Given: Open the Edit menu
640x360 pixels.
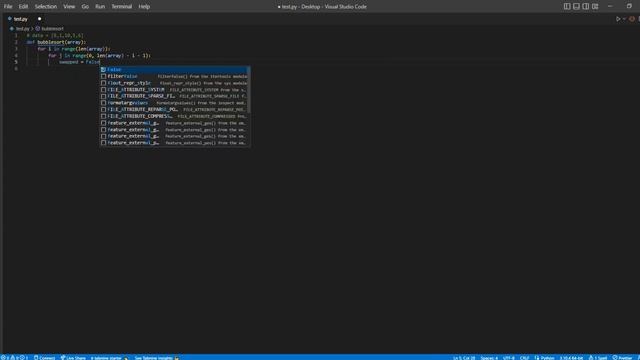Looking at the screenshot, I should point(23,7).
